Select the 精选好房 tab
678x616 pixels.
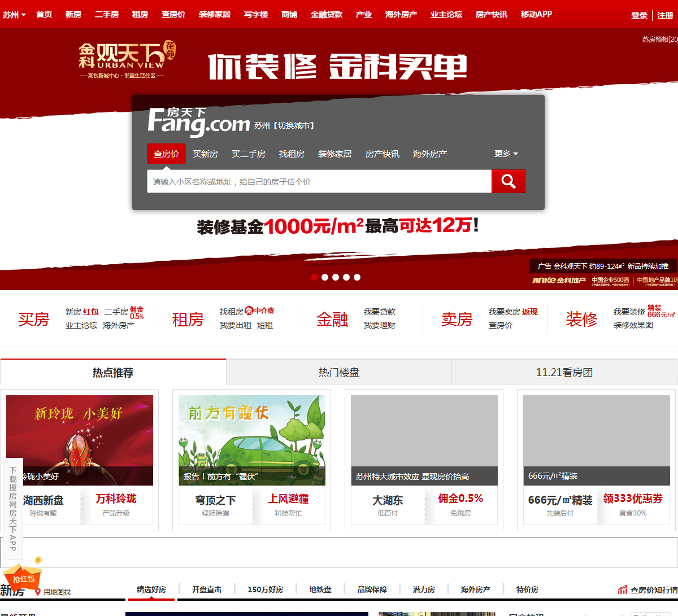(151, 589)
